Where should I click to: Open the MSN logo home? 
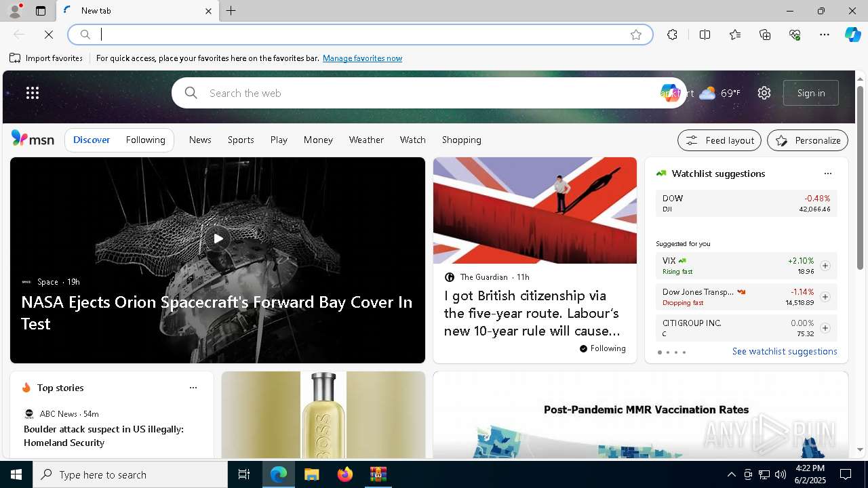33,139
